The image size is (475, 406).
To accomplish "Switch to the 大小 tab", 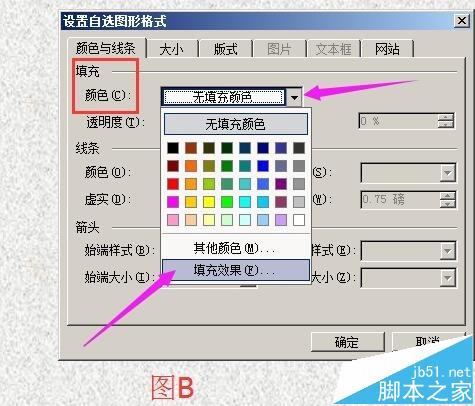I will coord(172,49).
